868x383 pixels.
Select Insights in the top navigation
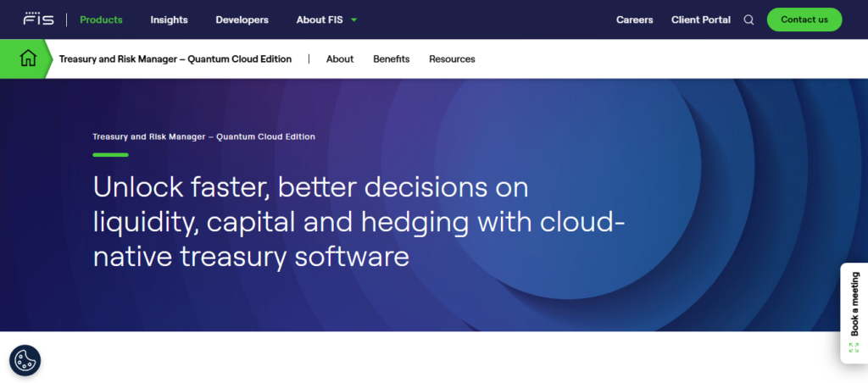click(x=169, y=19)
